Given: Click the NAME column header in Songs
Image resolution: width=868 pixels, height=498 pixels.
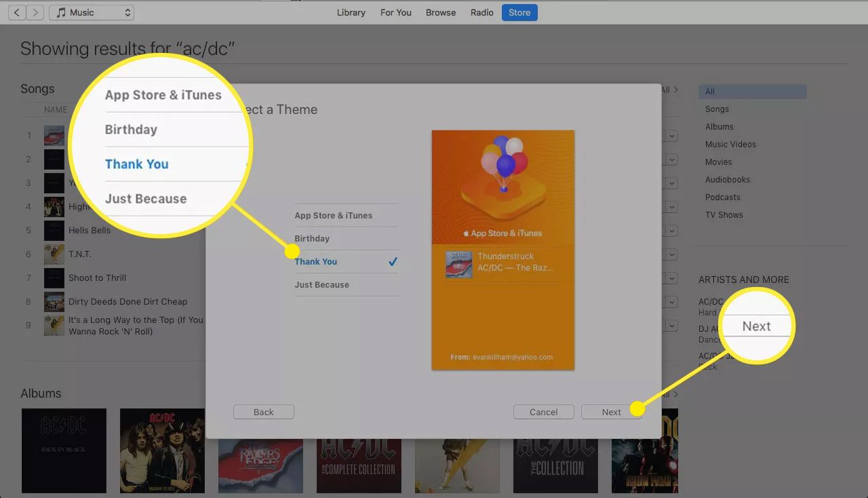Looking at the screenshot, I should pos(56,109).
